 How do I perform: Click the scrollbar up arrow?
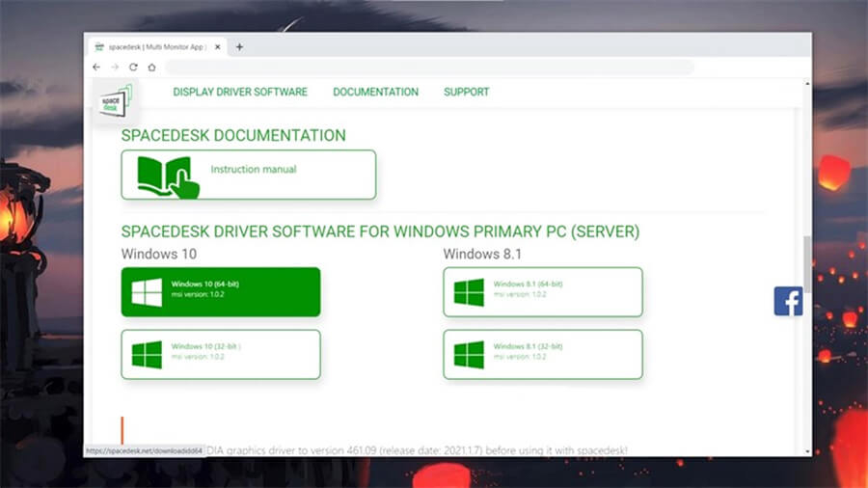tap(807, 84)
